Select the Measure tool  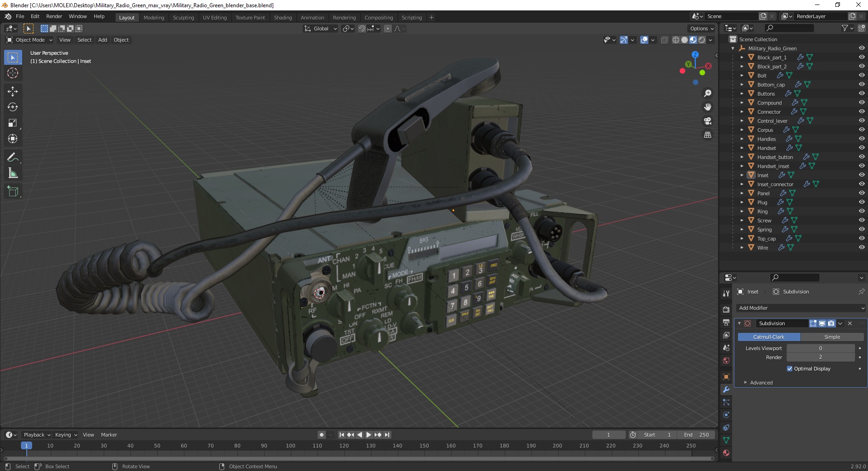click(13, 173)
